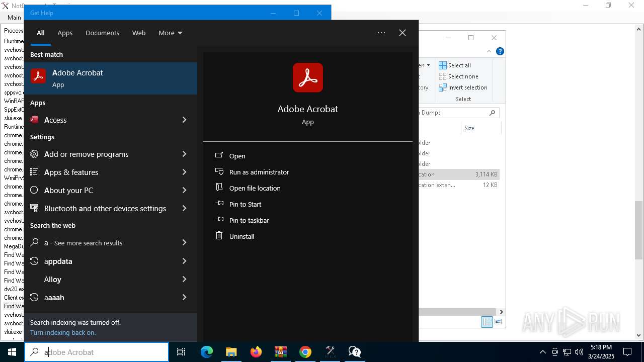The height and width of the screenshot is (362, 644).
Task: Click the Main menu in background window
Action: point(14,17)
